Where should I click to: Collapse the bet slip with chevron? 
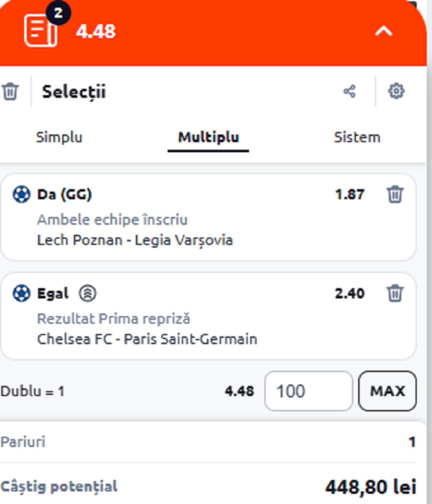384,31
